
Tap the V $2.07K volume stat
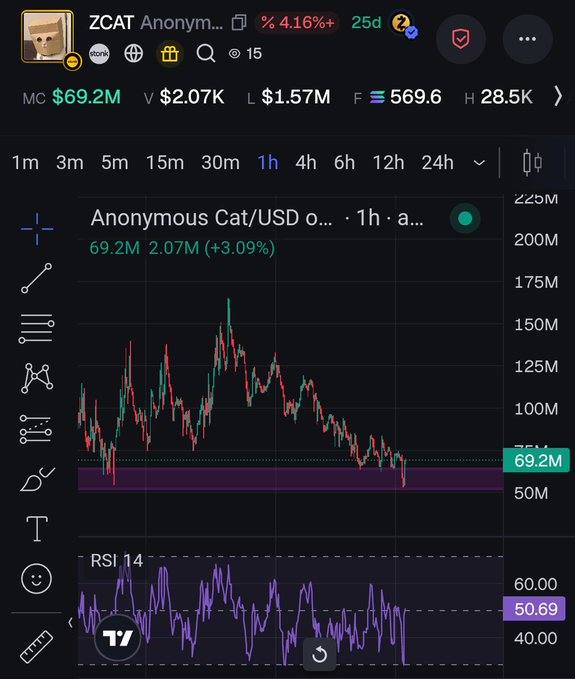184,97
